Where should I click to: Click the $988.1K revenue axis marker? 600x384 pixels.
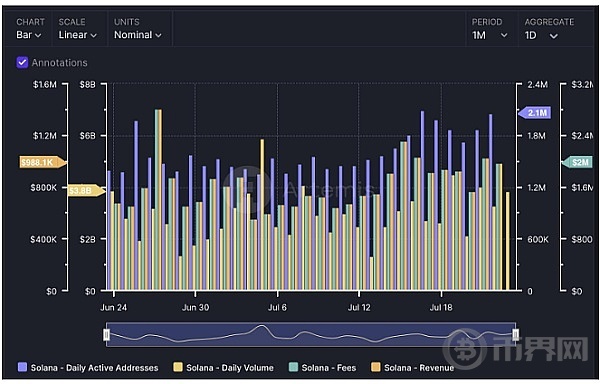(42, 162)
